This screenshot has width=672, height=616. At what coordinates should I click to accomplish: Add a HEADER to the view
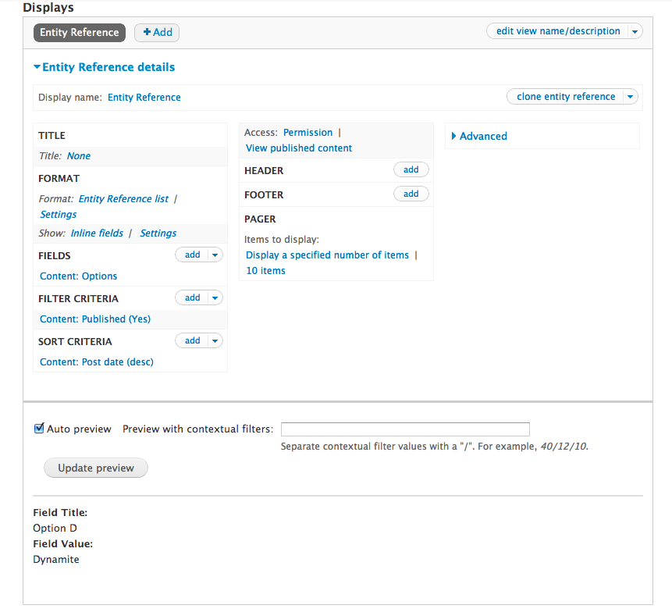point(411,169)
